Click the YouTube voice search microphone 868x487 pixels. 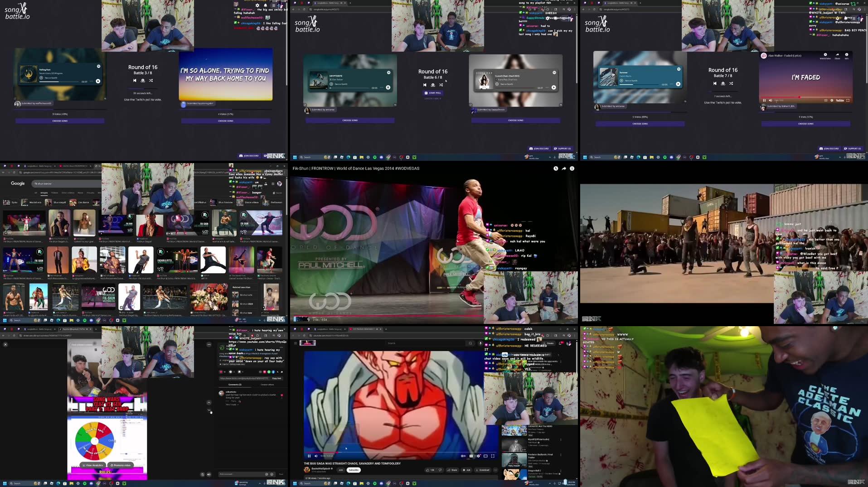[x=480, y=343]
